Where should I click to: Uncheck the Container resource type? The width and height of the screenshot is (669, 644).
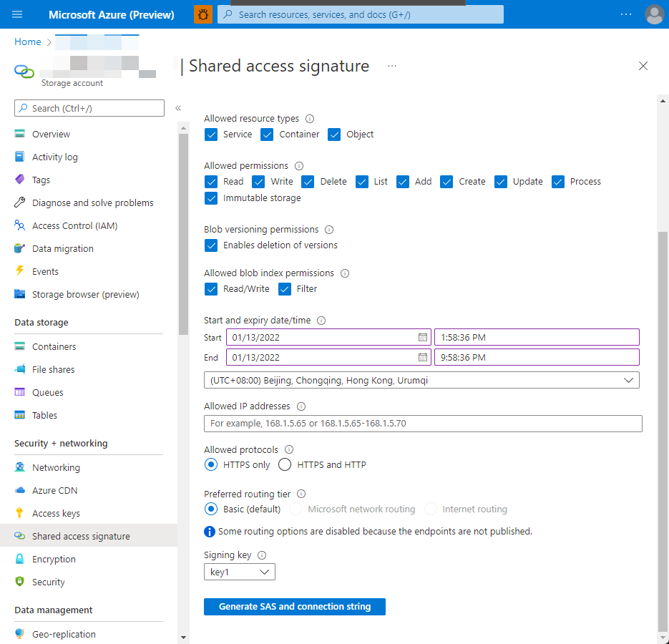pyautogui.click(x=267, y=135)
